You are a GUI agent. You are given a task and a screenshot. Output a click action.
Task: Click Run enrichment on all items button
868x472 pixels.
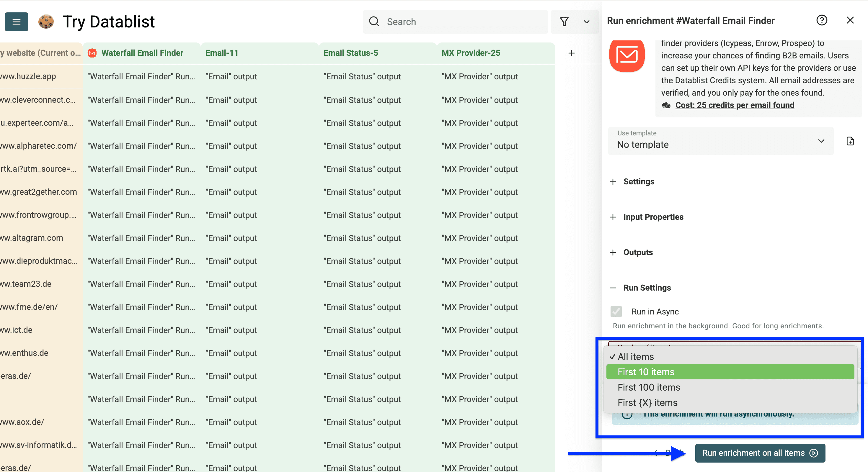coord(760,453)
